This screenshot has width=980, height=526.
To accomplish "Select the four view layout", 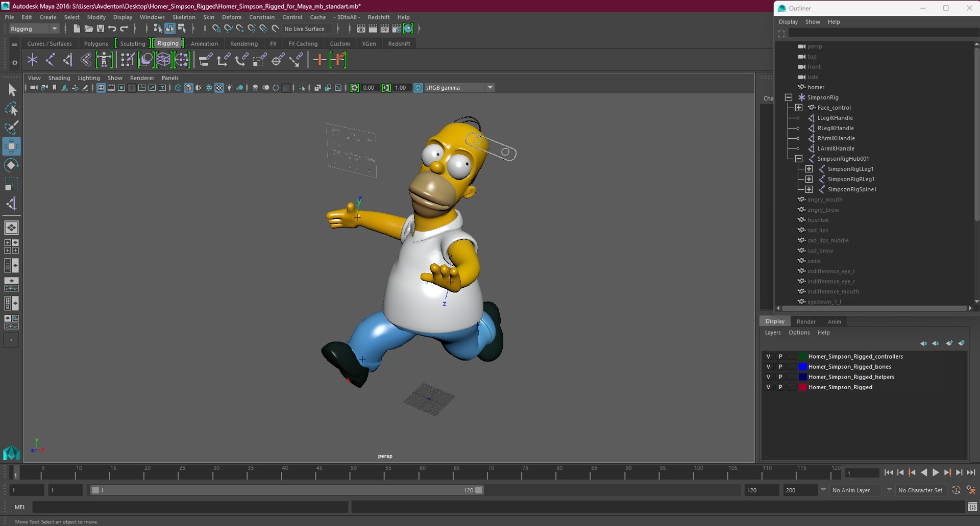I will tap(12, 246).
